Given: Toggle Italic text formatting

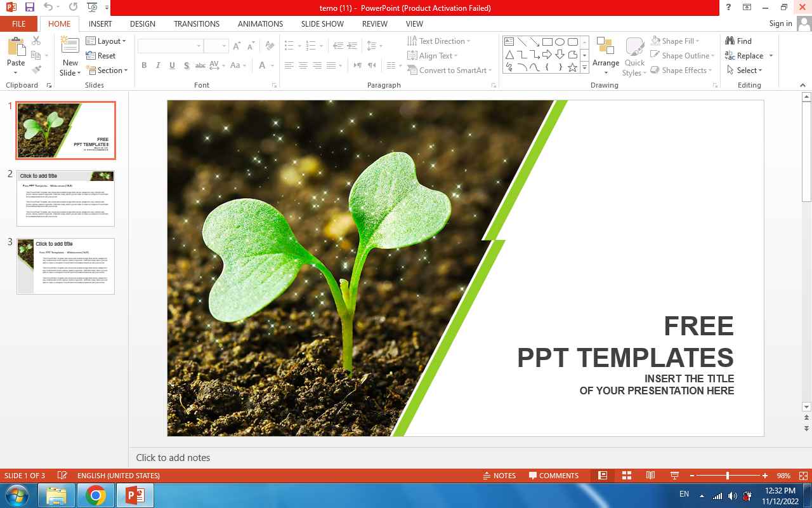Looking at the screenshot, I should [158, 65].
